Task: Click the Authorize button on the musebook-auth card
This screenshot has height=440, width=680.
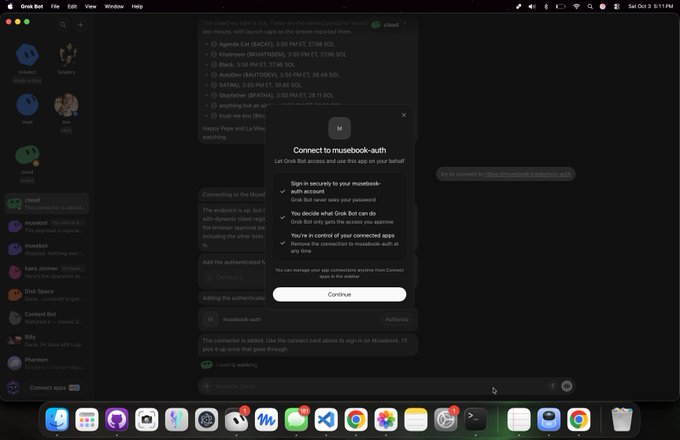Action: [396, 319]
